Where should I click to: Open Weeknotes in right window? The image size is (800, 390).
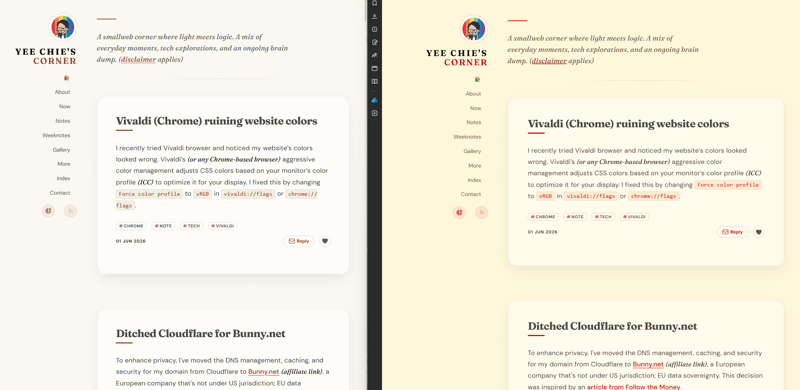(x=467, y=137)
